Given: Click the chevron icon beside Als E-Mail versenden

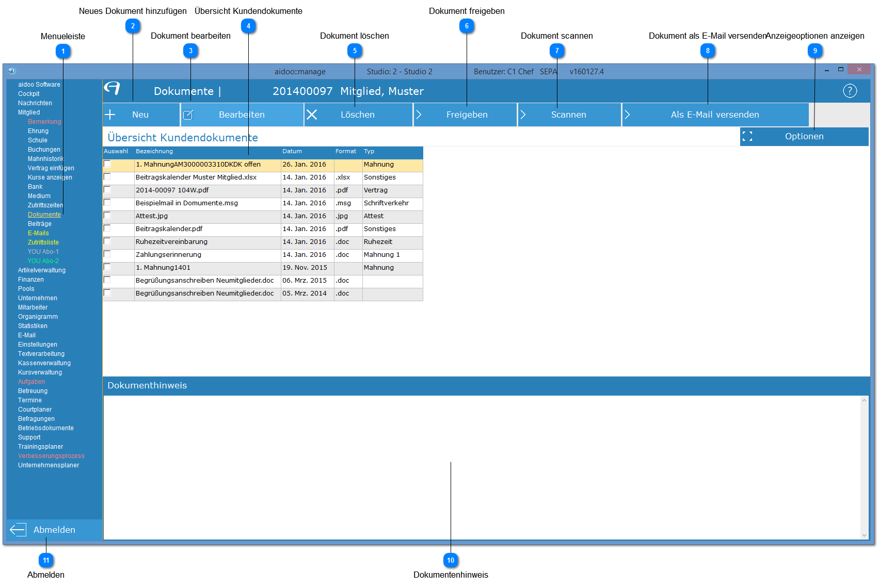Looking at the screenshot, I should point(627,115).
